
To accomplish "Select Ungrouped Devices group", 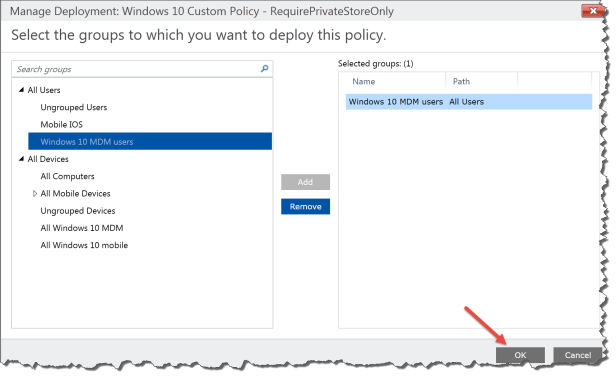I will (78, 211).
